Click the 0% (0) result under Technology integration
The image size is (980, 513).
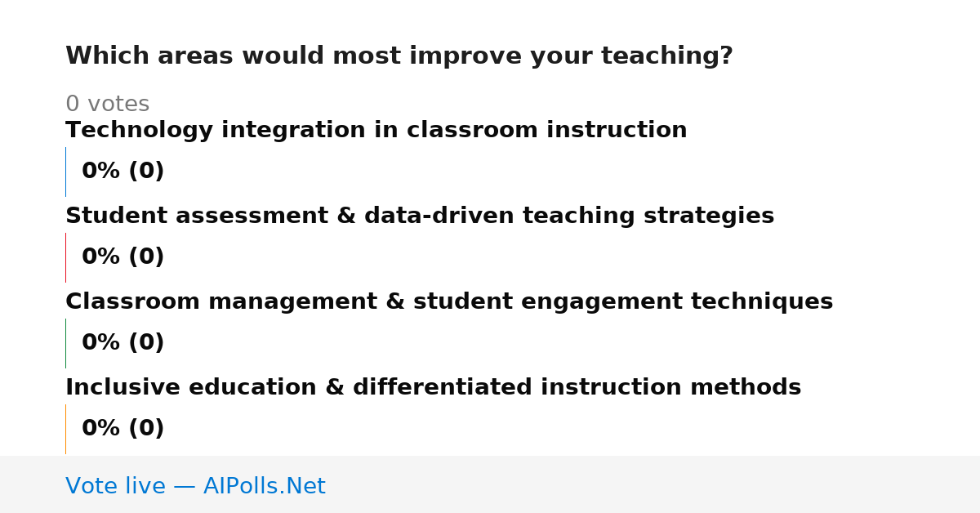click(x=123, y=172)
